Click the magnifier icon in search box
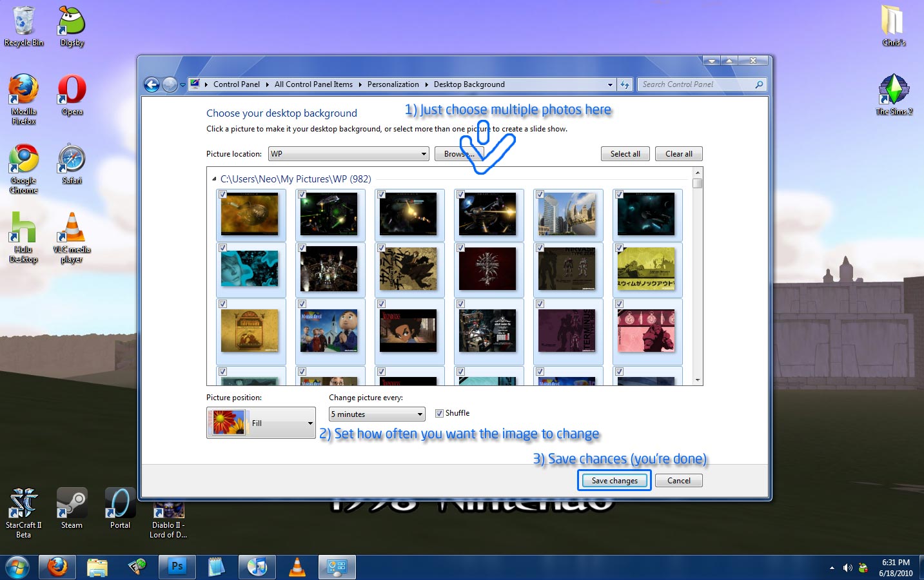The height and width of the screenshot is (580, 924). (x=759, y=84)
